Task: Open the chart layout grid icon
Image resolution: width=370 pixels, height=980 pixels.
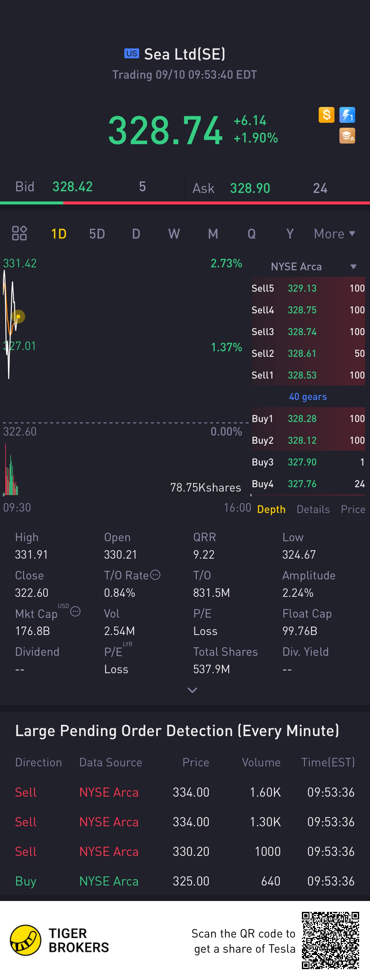Action: 19,233
